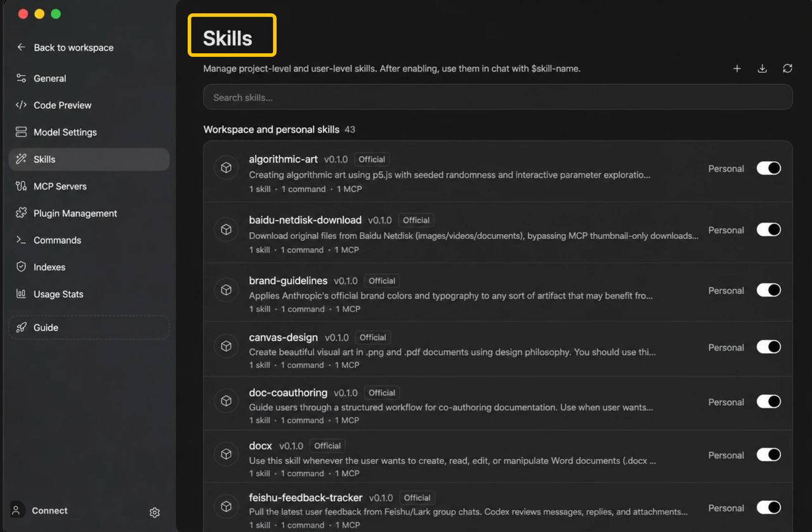This screenshot has width=812, height=532.
Task: Click the cube icon for baidu-netdisk-download
Action: point(226,230)
